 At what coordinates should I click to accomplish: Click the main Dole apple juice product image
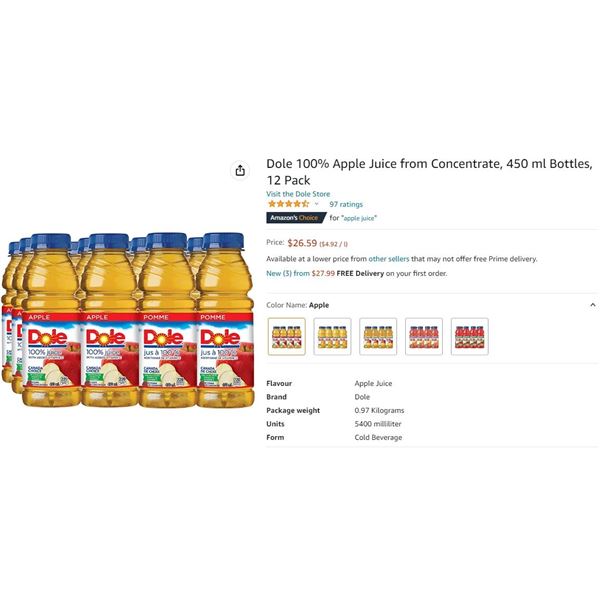[x=127, y=320]
